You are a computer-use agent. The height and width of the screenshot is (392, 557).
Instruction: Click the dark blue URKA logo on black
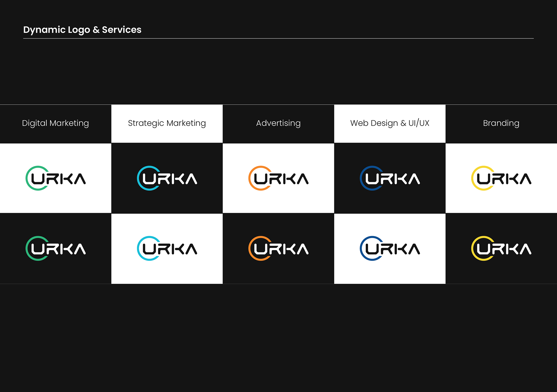(390, 178)
